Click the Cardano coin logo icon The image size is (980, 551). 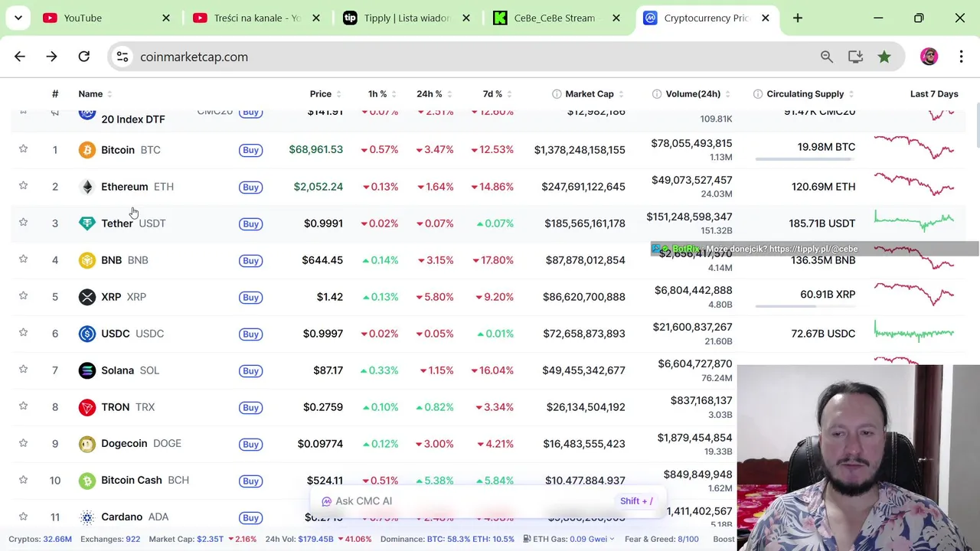[x=87, y=517]
